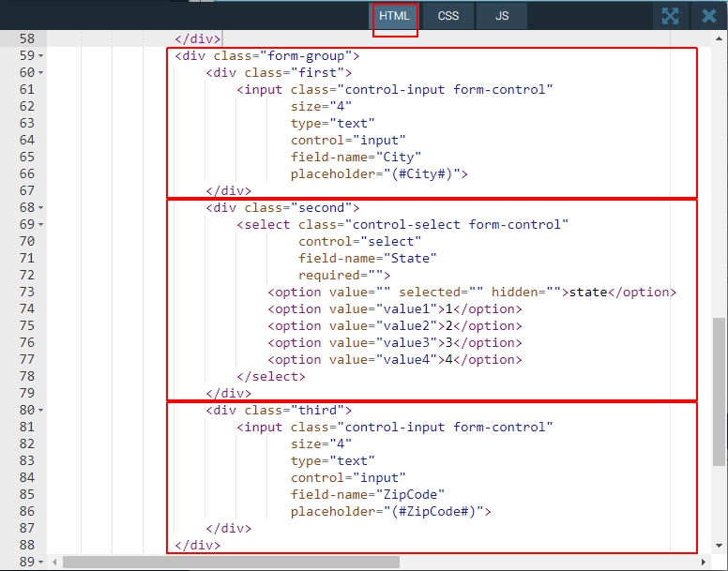Click the option value="value1" line
Image resolution: width=728 pixels, height=571 pixels.
395,308
